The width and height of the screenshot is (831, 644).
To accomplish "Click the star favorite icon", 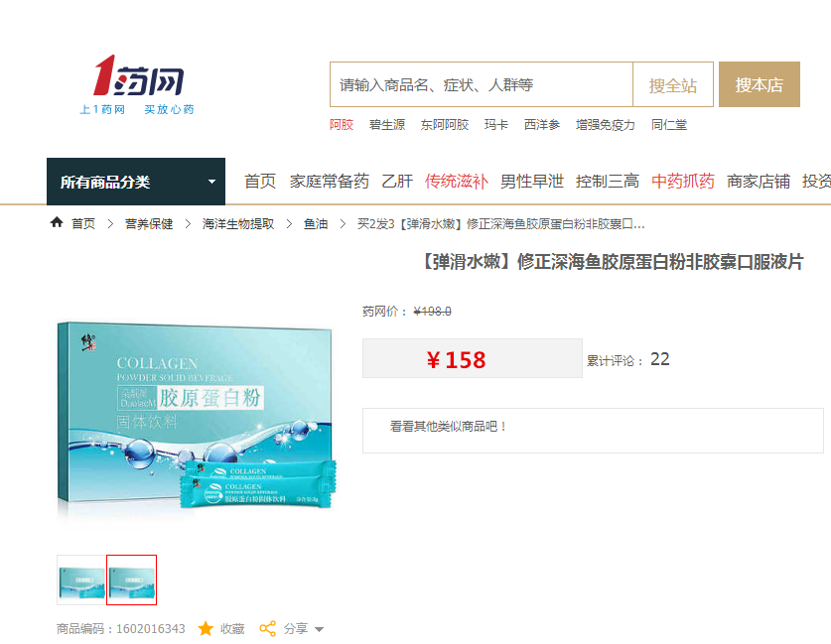I will pyautogui.click(x=206, y=629).
